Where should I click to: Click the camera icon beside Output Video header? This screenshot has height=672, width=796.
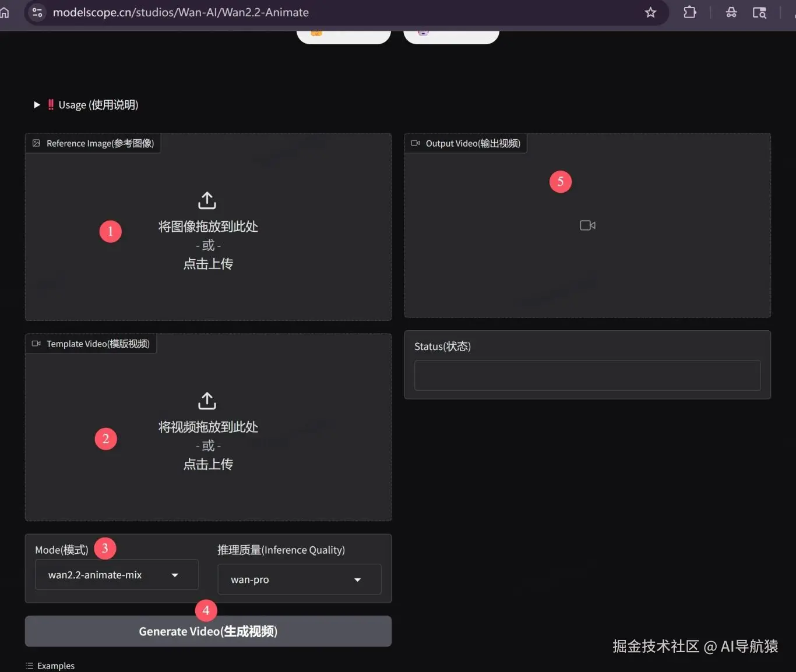pos(415,143)
